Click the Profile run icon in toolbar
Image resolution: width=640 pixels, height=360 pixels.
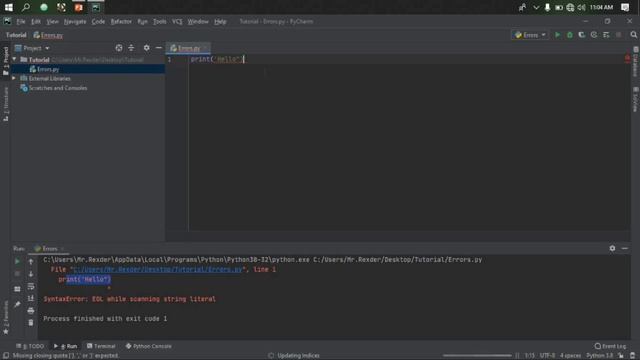[x=594, y=35]
